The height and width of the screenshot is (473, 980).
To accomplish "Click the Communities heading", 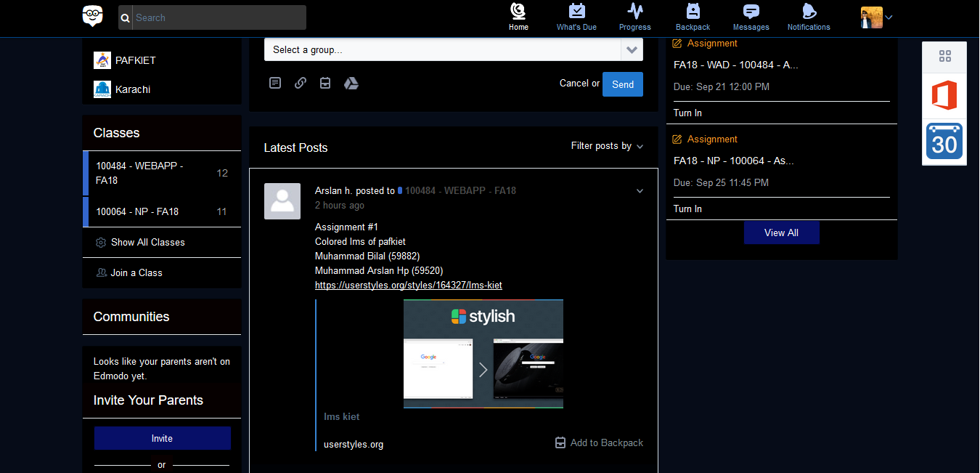I will click(131, 317).
